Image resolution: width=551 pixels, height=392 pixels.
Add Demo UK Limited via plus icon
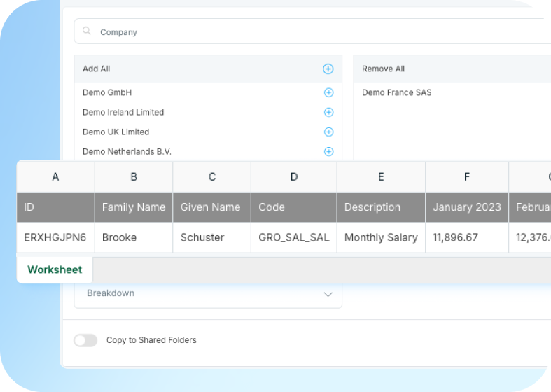coord(328,132)
